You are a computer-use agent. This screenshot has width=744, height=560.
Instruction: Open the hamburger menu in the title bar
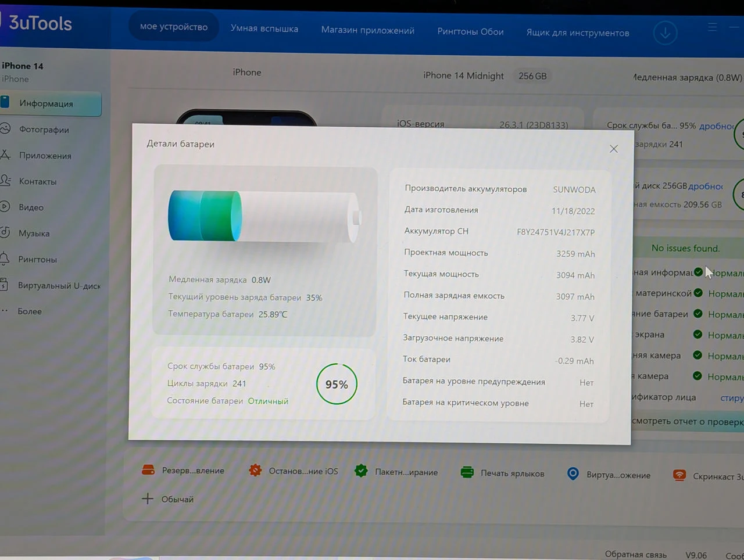point(713,27)
